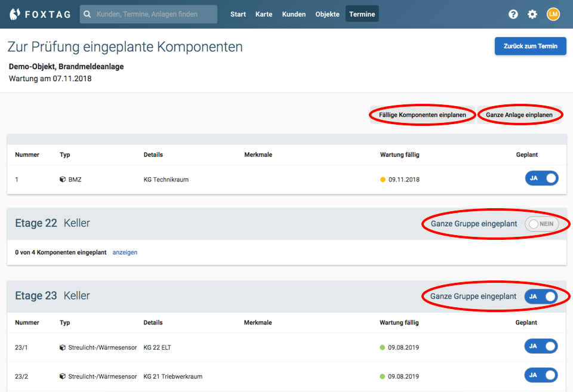Toggle Geplant switch for component 1 BMZ
573x392 pixels.
click(541, 178)
